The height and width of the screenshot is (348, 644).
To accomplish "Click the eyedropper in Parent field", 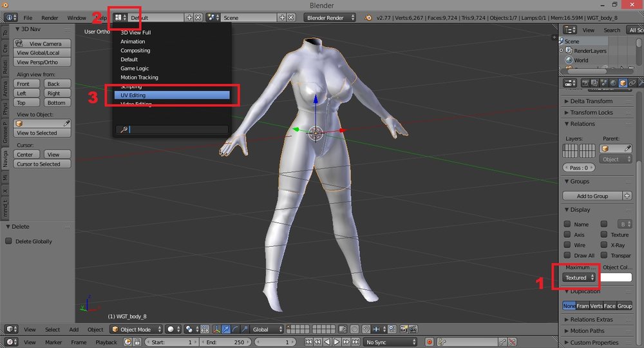I will coord(627,148).
